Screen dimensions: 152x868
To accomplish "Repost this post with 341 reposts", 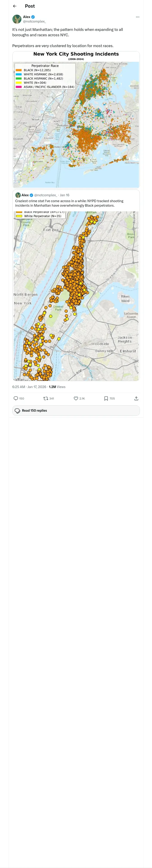I will click(x=45, y=398).
